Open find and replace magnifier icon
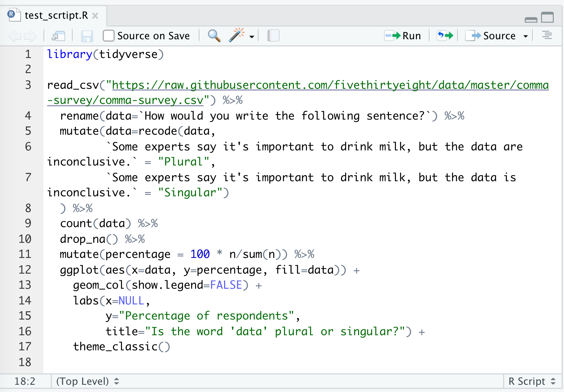The width and height of the screenshot is (564, 392). pos(214,36)
